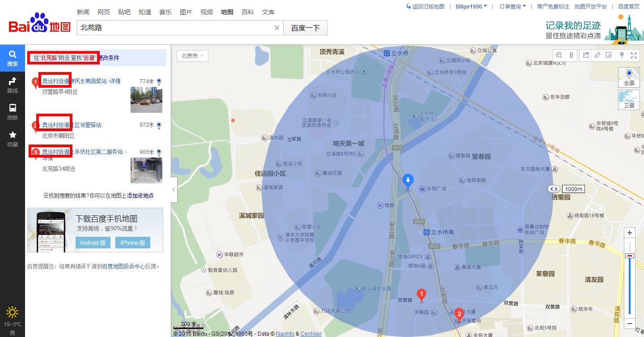The width and height of the screenshot is (644, 337).
Task: Click the blue center location marker
Action: click(x=408, y=181)
